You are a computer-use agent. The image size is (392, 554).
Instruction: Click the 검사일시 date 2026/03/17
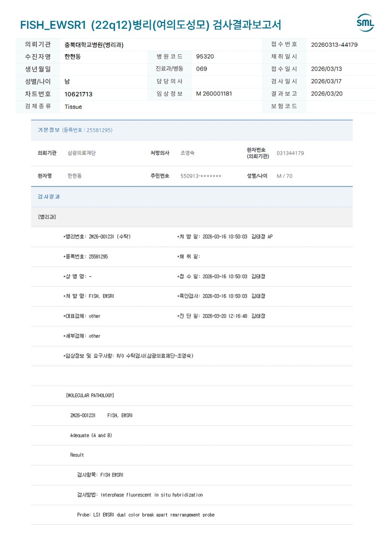pos(327,82)
